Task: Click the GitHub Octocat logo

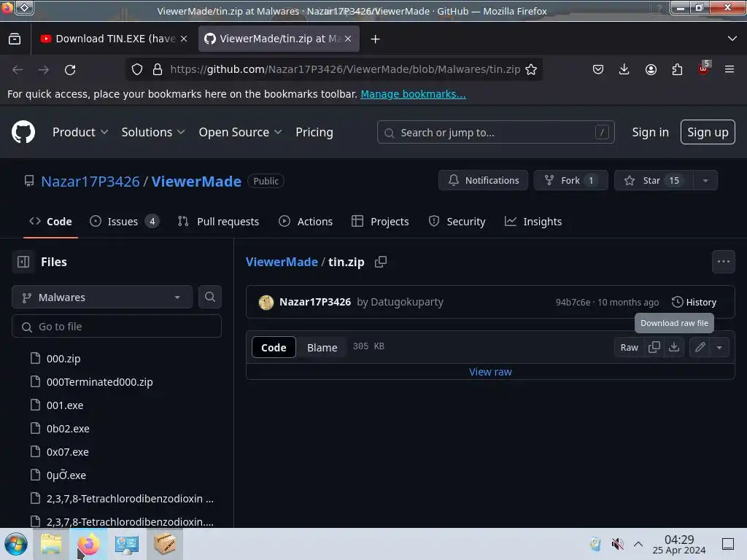Action: coord(23,132)
